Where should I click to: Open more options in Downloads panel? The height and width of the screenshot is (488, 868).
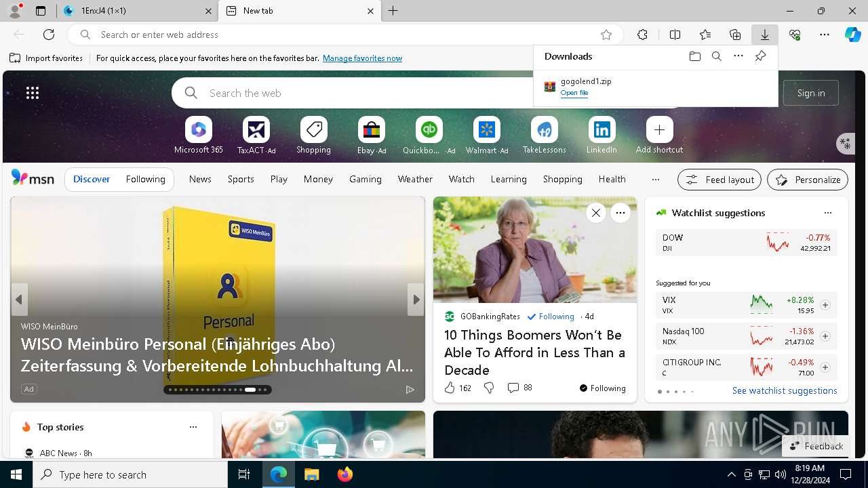tap(738, 56)
